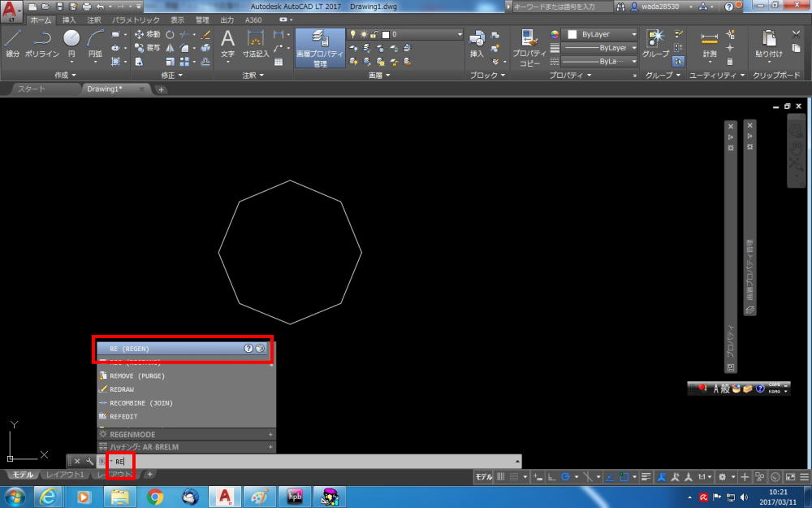Viewport: 812px width, 508px height.
Task: Click the Explode tool icon
Action: pos(205,48)
